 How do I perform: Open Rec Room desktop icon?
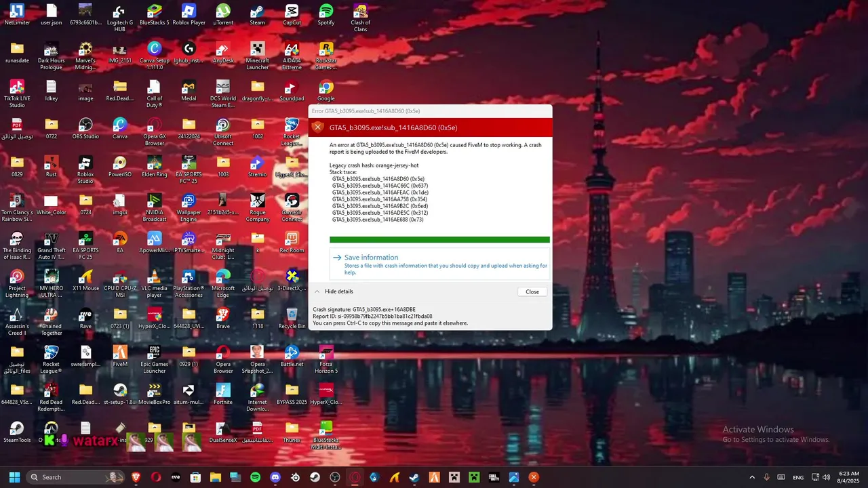click(x=292, y=243)
